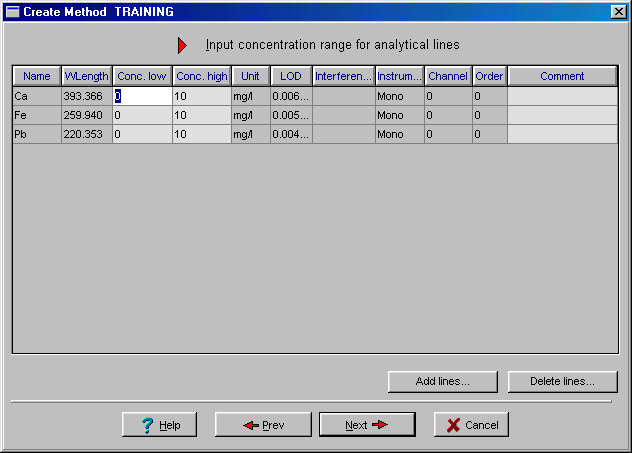Edit Conc. low field for Ca
The image size is (632, 453).
142,96
